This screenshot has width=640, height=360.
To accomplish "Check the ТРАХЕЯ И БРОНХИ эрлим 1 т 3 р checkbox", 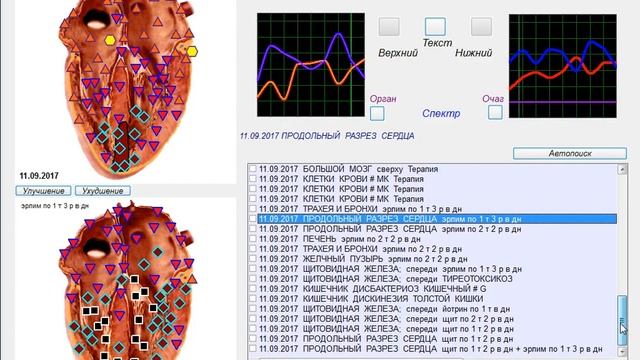I will (x=253, y=209).
